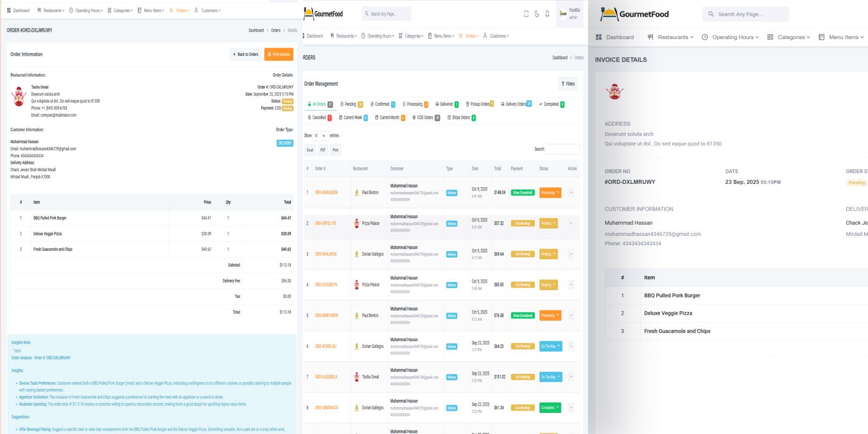Switch to the Confirmed orders tab

point(382,104)
